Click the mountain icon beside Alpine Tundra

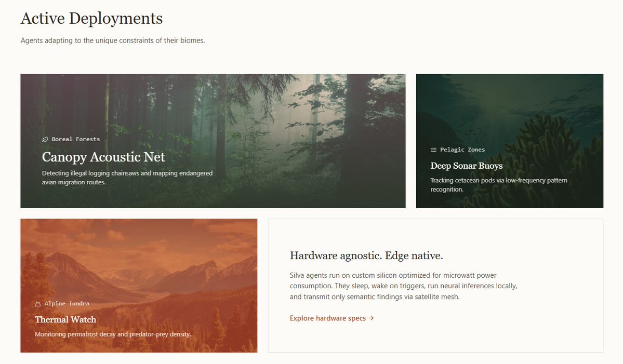click(x=38, y=304)
